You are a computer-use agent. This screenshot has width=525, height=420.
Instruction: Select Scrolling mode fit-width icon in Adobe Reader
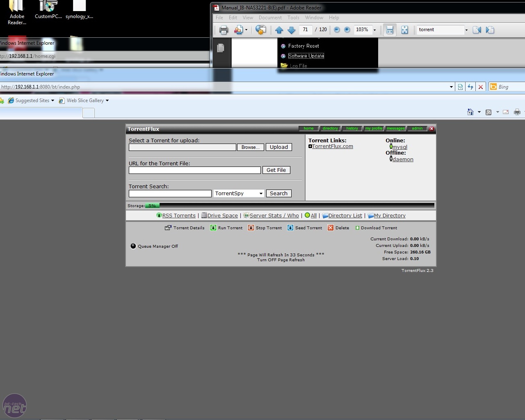pyautogui.click(x=390, y=30)
